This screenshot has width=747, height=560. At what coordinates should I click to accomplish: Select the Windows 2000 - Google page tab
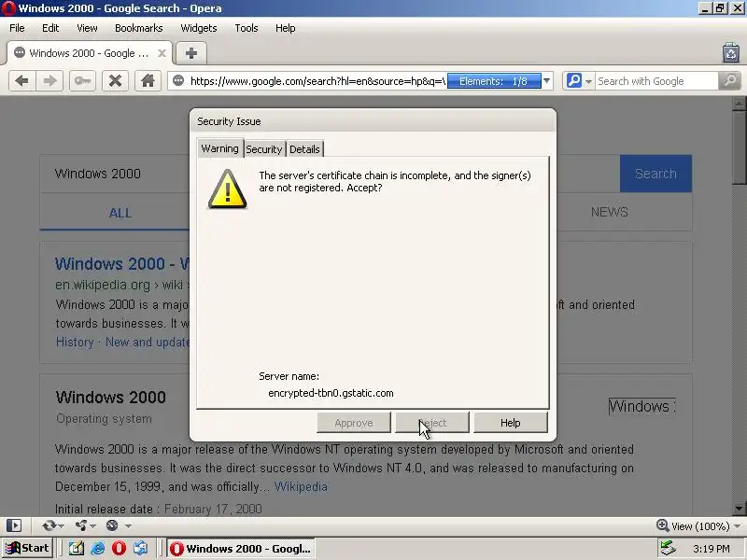coord(89,53)
